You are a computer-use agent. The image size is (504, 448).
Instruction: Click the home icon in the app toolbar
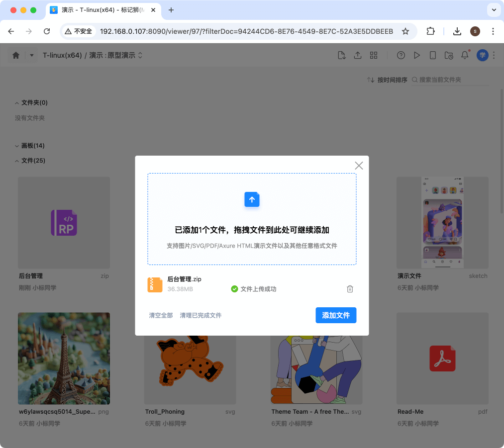(x=16, y=56)
